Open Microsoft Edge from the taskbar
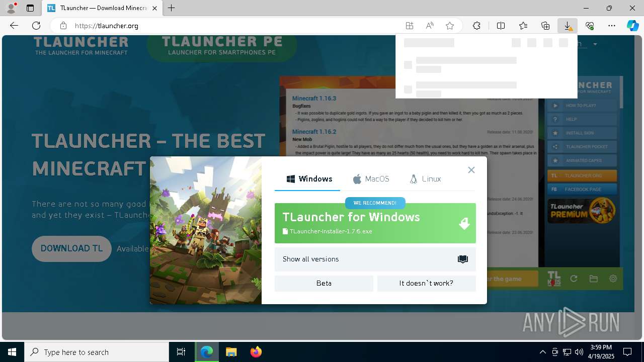The image size is (644, 362). pyautogui.click(x=207, y=352)
